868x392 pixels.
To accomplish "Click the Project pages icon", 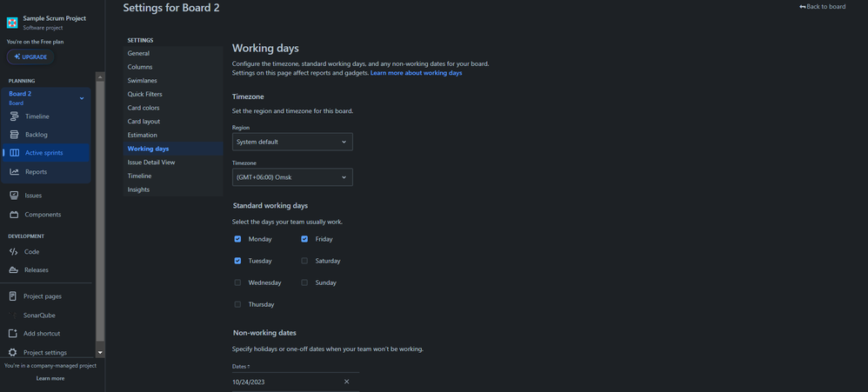I will coord(13,296).
